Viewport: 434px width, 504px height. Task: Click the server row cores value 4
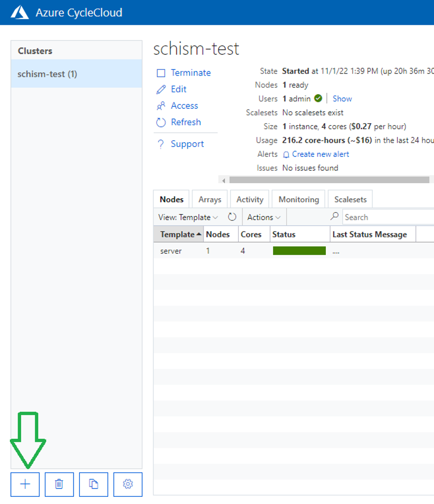pos(242,251)
